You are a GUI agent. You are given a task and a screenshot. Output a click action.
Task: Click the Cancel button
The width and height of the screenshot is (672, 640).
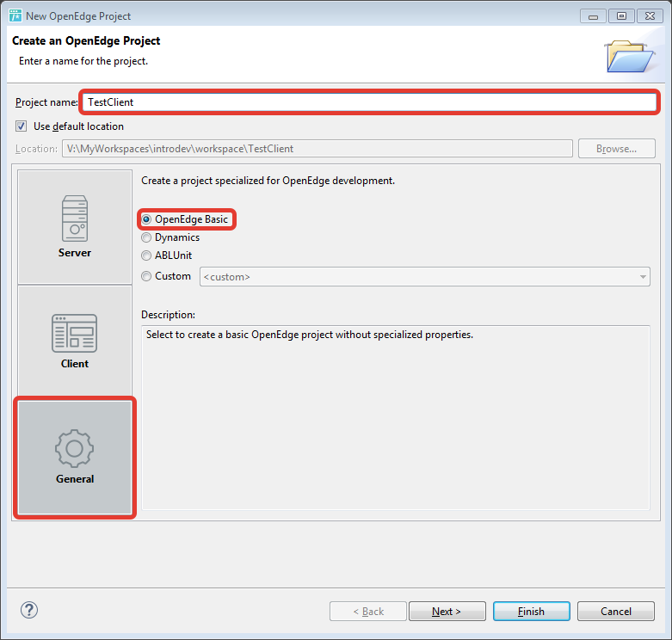(616, 612)
